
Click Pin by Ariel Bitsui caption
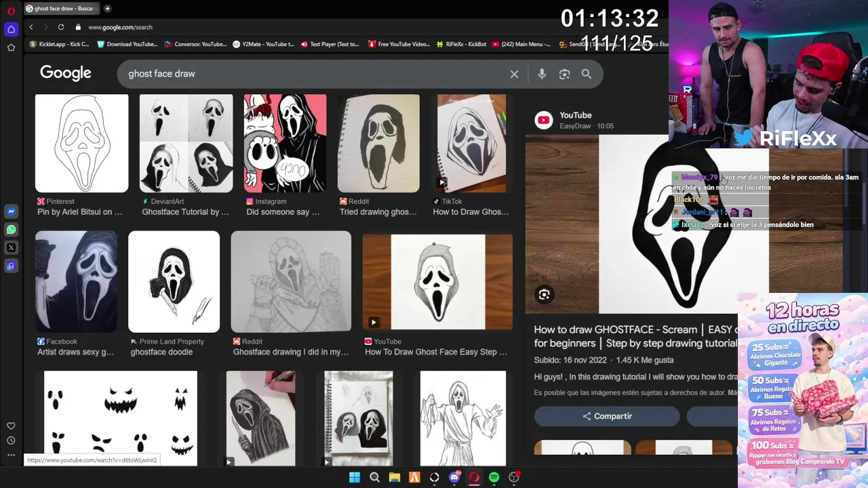tap(80, 212)
